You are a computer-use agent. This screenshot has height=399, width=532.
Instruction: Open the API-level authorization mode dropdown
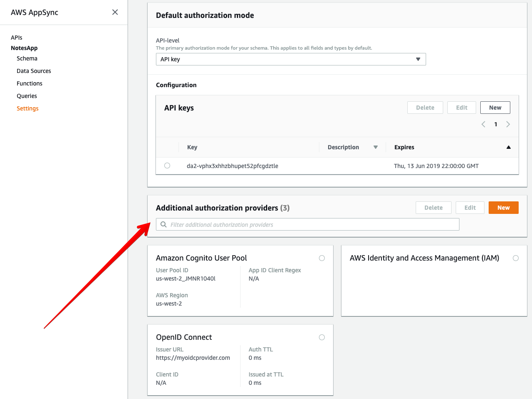tap(418, 59)
